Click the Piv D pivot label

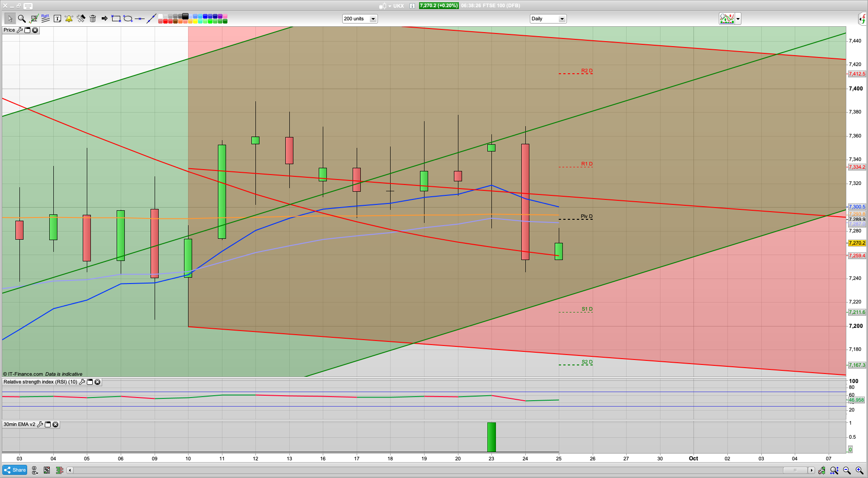(587, 217)
